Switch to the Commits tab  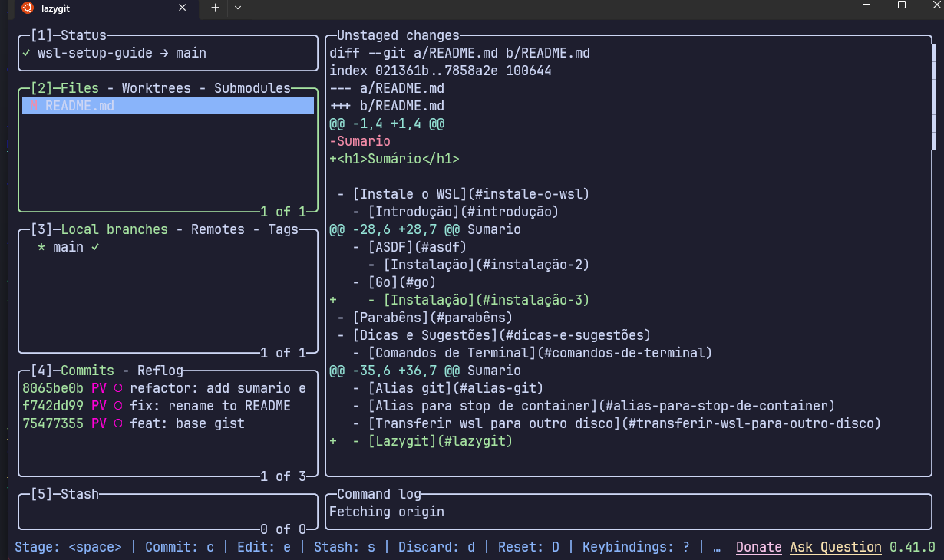(87, 371)
